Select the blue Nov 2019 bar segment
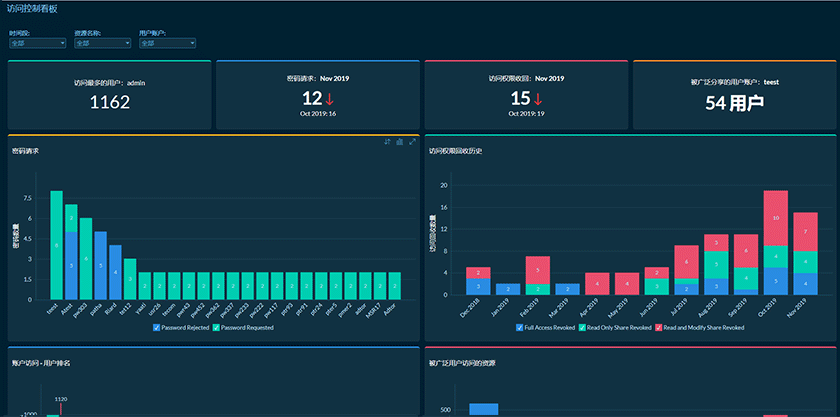 point(806,283)
